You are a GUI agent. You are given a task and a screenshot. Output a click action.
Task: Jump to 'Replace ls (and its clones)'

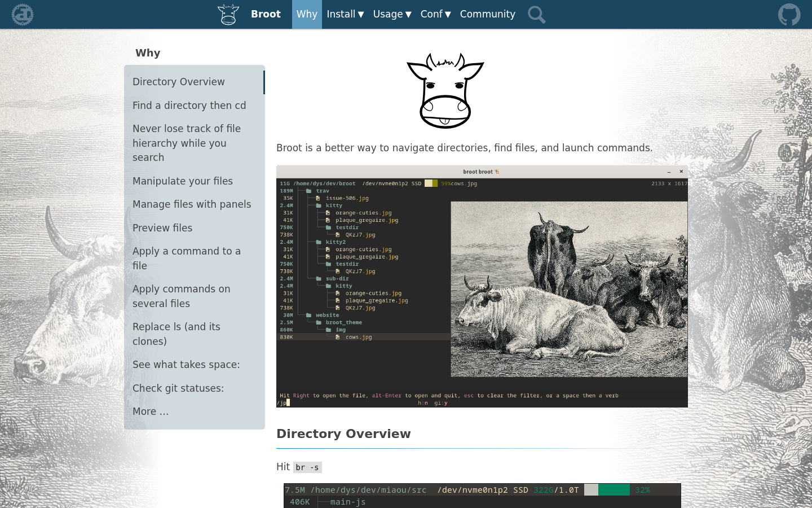(x=195, y=334)
